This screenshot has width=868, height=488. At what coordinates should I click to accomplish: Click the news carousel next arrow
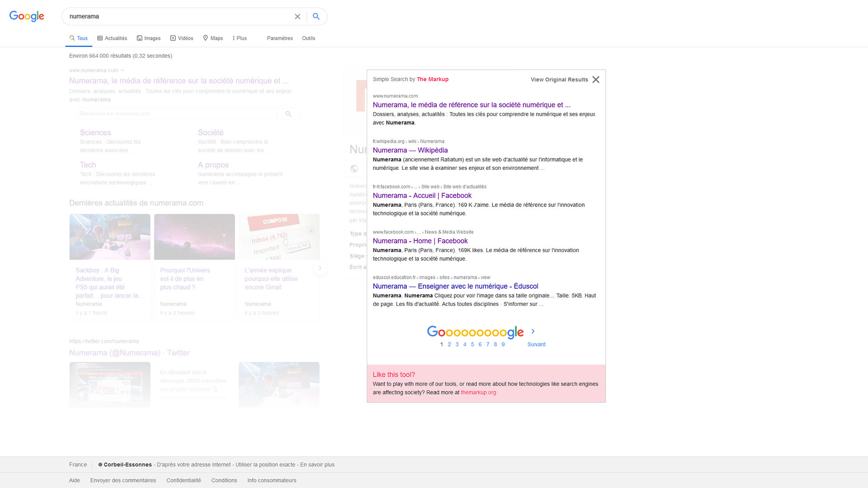tap(320, 268)
